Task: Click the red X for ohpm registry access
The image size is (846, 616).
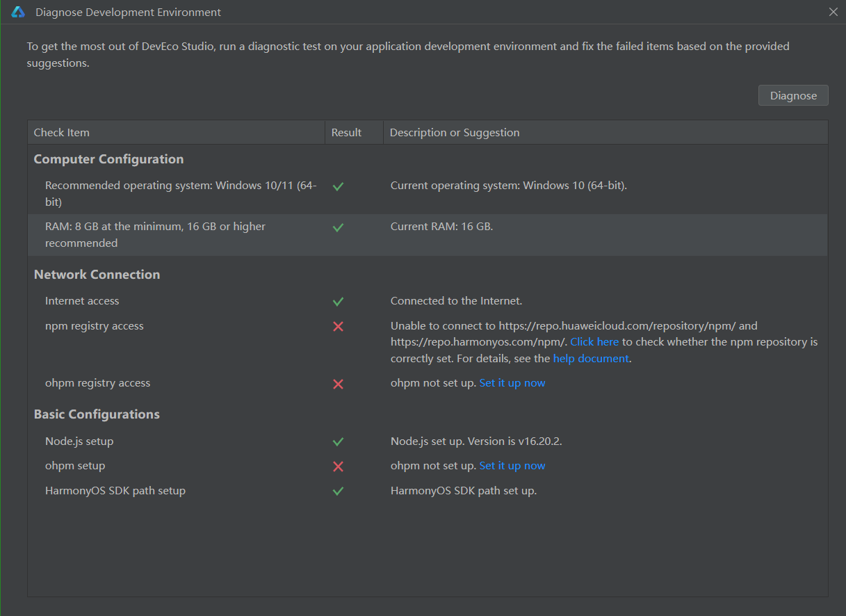Action: pyautogui.click(x=338, y=384)
